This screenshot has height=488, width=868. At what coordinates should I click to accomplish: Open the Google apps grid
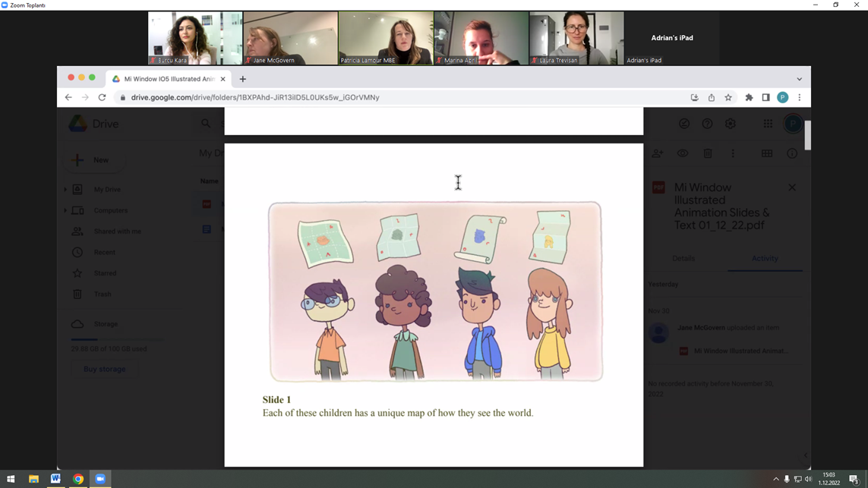coord(768,124)
